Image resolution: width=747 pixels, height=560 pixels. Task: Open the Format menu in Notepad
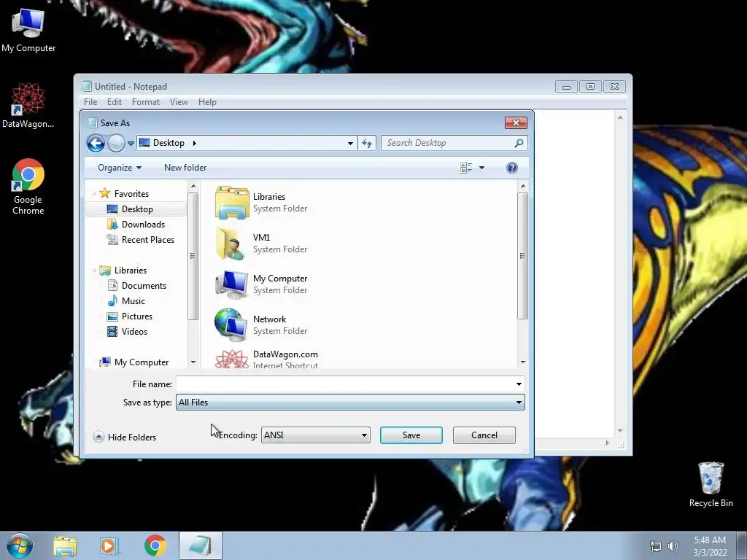(x=146, y=102)
